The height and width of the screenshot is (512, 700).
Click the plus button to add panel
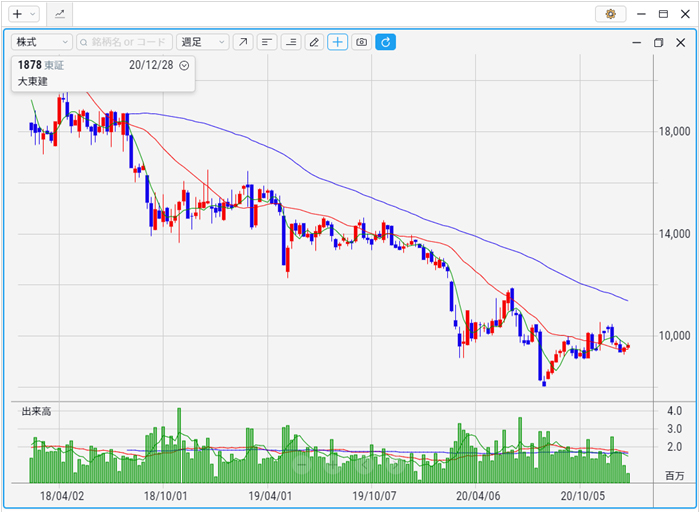[17, 14]
